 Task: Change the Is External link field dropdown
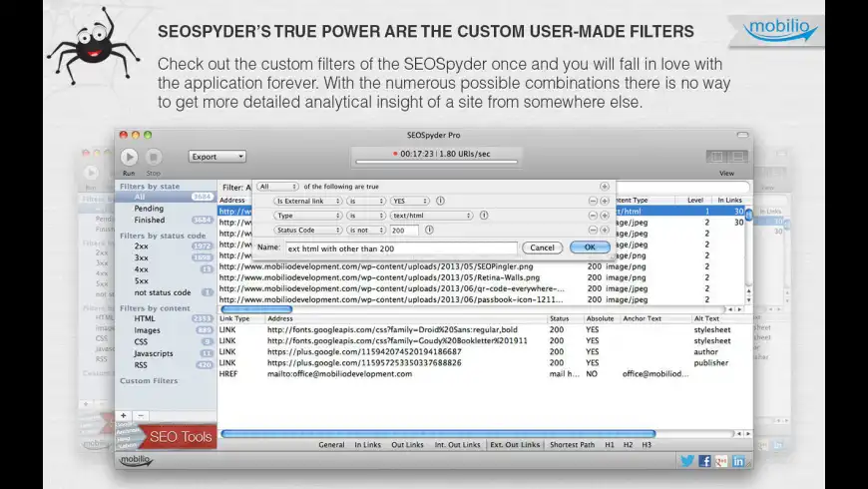(307, 201)
